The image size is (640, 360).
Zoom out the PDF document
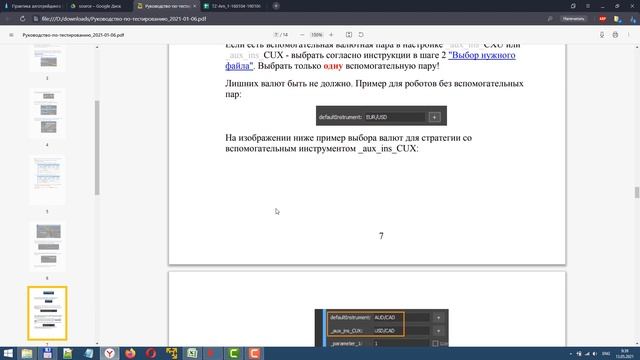(x=302, y=35)
